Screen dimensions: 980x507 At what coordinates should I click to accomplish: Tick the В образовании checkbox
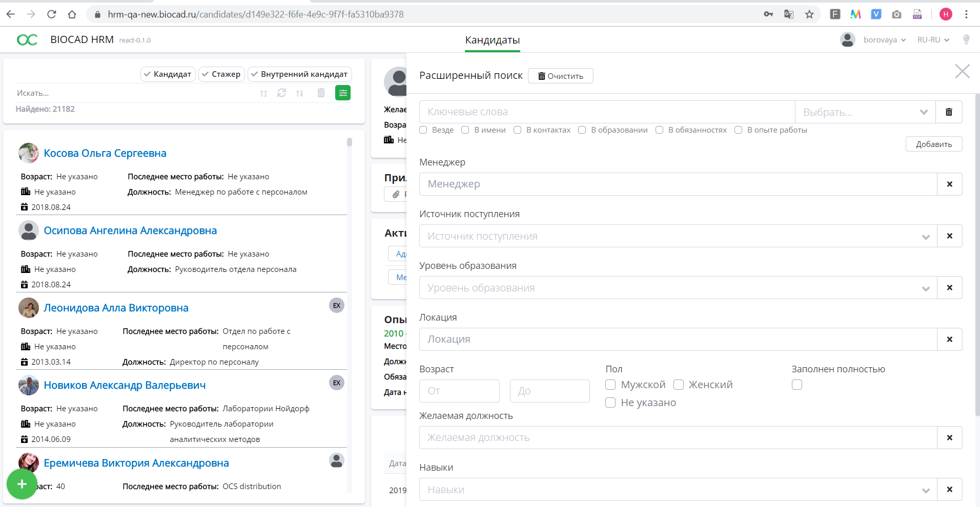[582, 130]
